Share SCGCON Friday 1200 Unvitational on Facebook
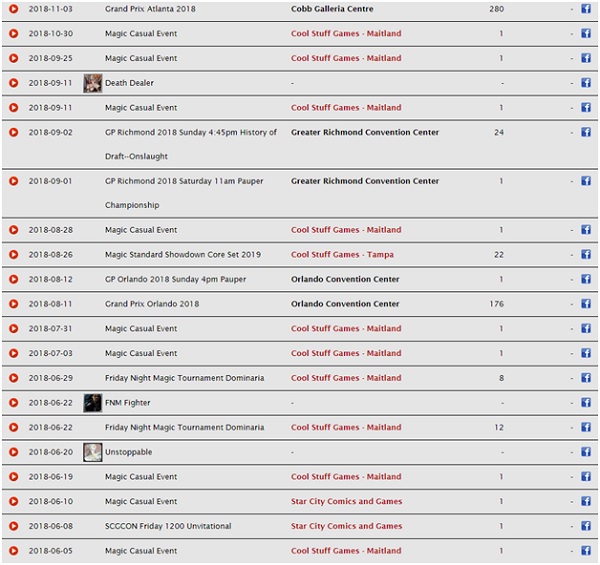The image size is (600, 565). tap(586, 526)
